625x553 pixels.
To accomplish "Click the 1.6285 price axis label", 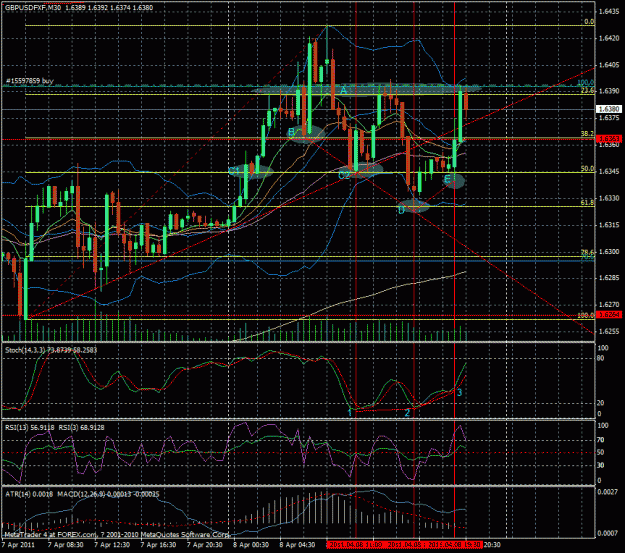I will click(609, 278).
